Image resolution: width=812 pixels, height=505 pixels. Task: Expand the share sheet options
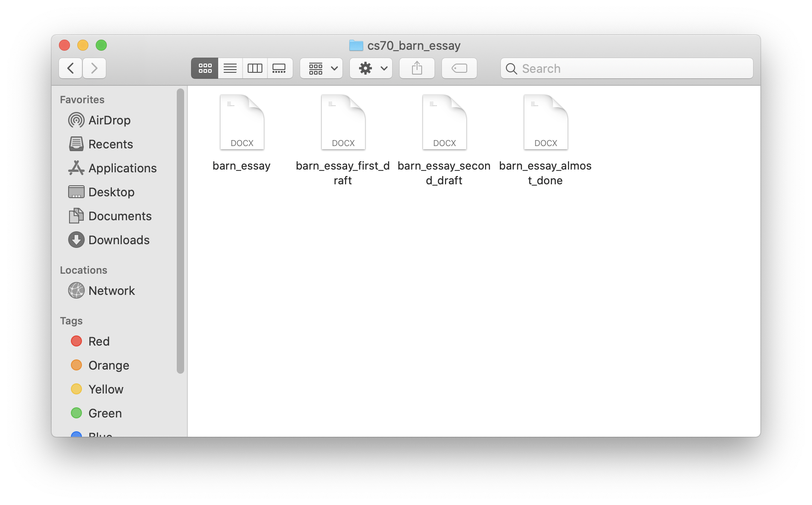tap(417, 68)
